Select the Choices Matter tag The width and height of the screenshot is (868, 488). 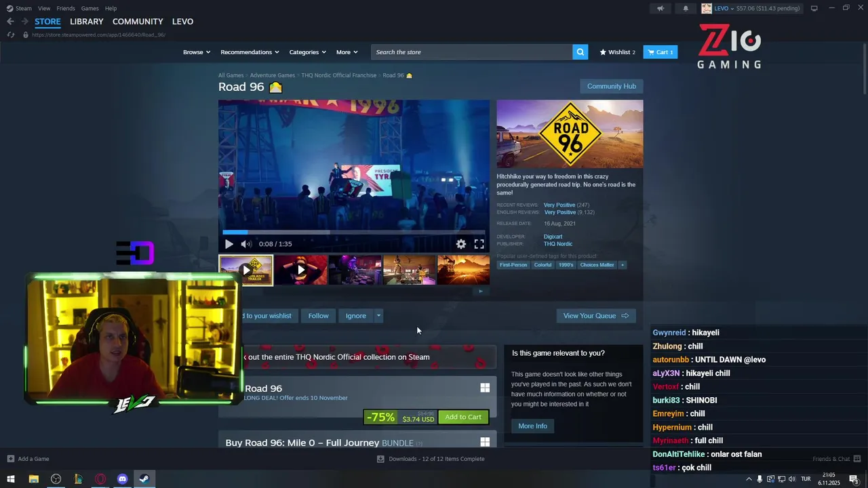click(597, 265)
